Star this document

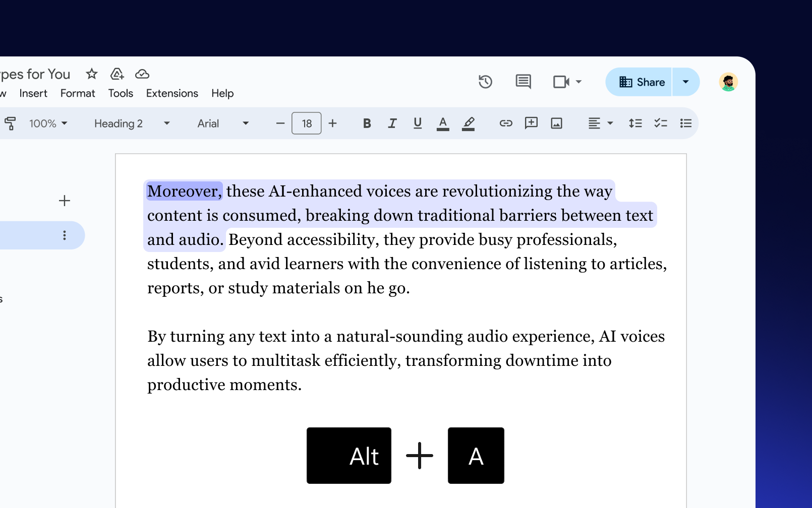coord(91,74)
